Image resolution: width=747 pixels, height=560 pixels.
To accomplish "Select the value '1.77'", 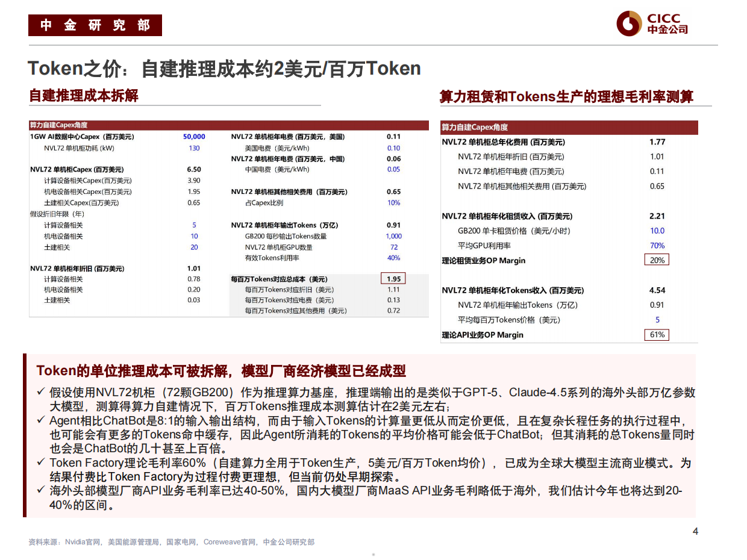I will coord(657,142).
